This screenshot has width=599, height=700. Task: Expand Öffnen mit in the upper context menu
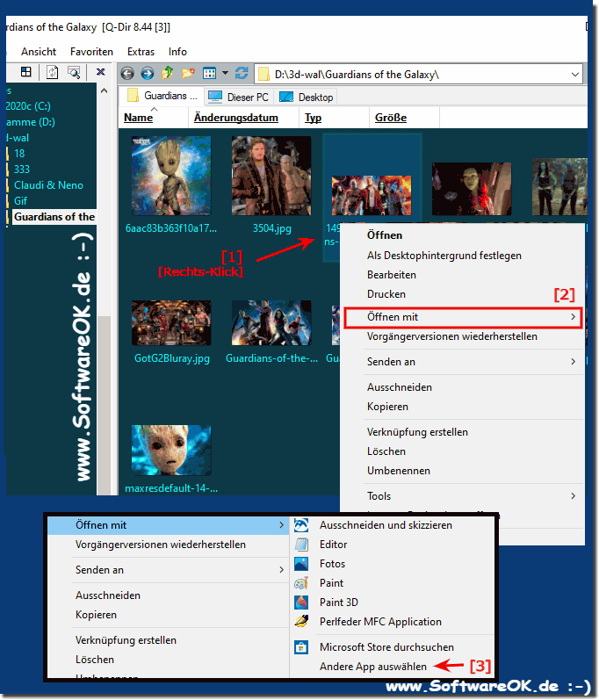463,317
